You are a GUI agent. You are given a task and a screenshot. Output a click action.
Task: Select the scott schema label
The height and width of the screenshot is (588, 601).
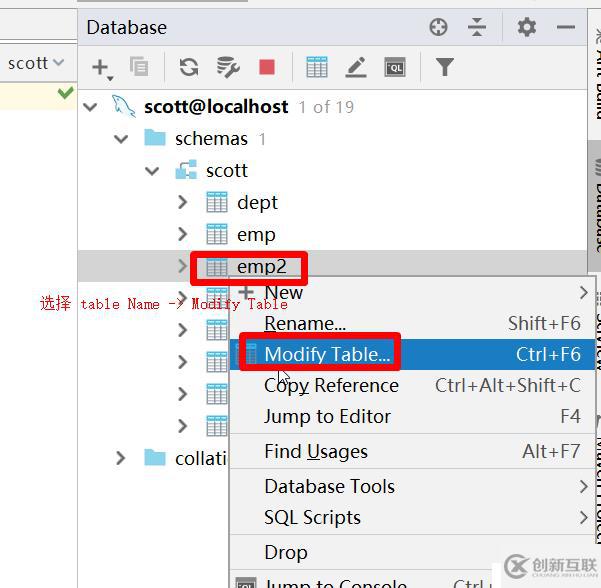[227, 170]
